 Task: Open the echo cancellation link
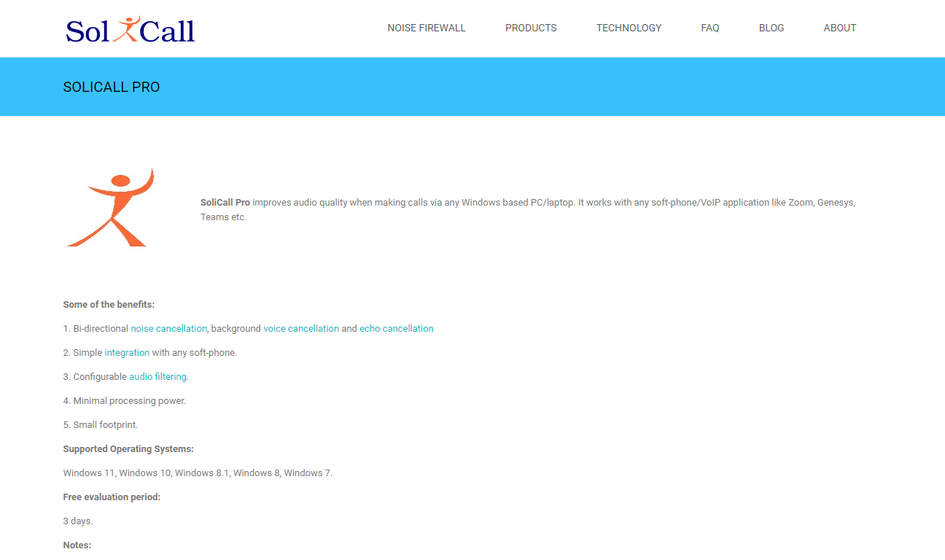(x=396, y=329)
